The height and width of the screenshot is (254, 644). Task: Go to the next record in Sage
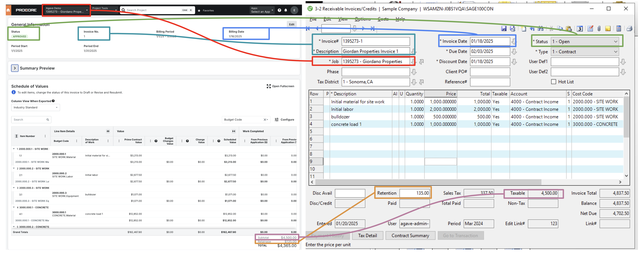tap(363, 29)
